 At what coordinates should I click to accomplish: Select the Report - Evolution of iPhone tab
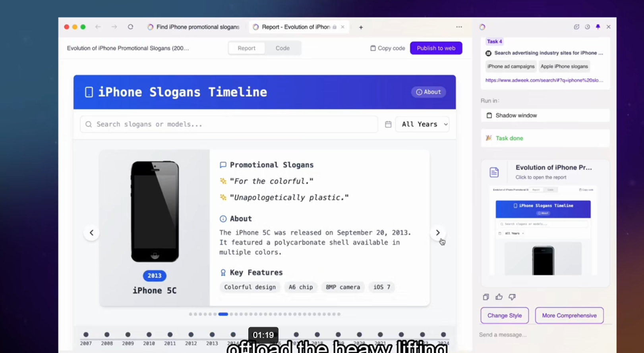click(x=299, y=27)
